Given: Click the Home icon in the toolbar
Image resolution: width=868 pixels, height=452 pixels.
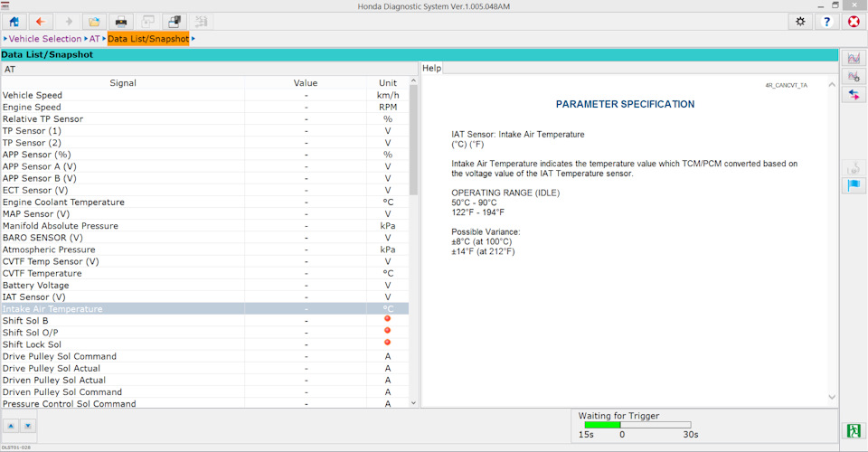Looking at the screenshot, I should (14, 21).
